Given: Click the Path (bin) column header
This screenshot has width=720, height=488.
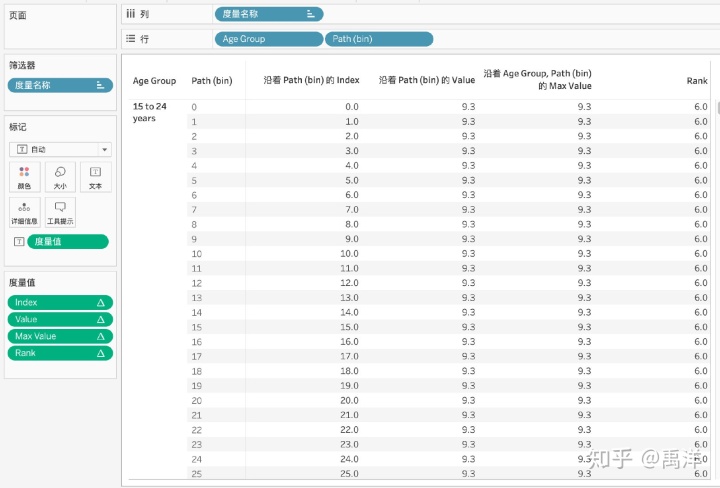Looking at the screenshot, I should point(212,81).
